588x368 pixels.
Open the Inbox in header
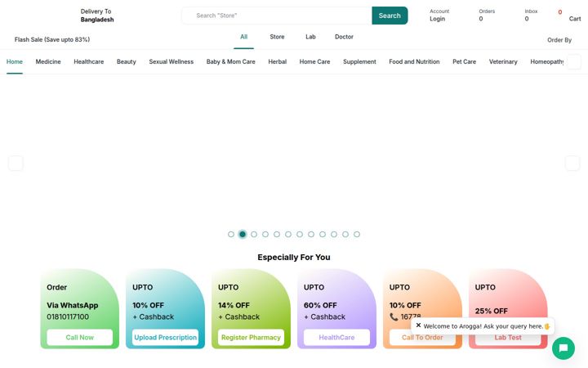[x=531, y=15]
